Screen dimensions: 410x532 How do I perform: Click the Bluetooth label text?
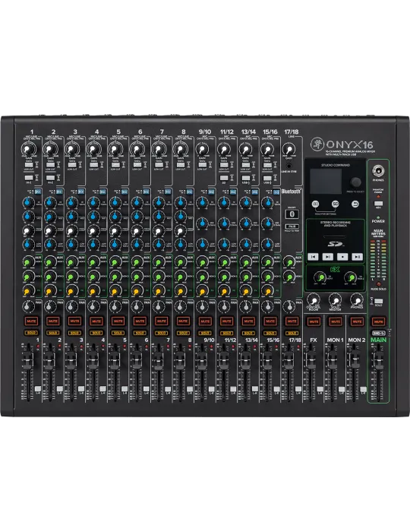(291, 192)
